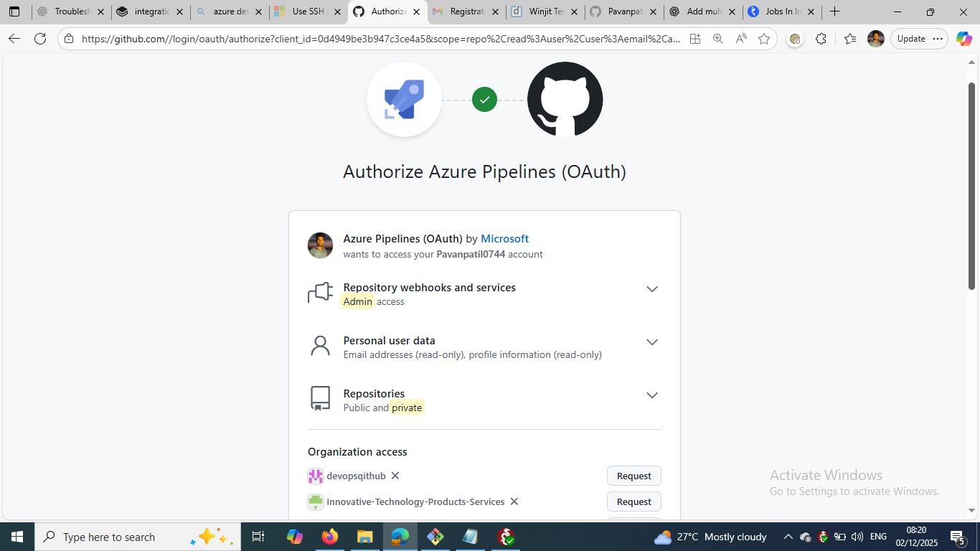
Task: Expand the Repositories permission section
Action: pos(651,395)
